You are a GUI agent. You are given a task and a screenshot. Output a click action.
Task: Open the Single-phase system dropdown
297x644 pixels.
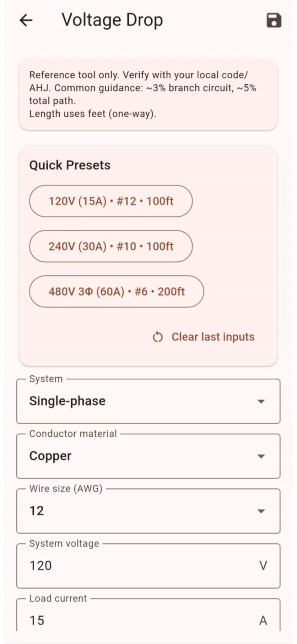[x=138, y=401]
